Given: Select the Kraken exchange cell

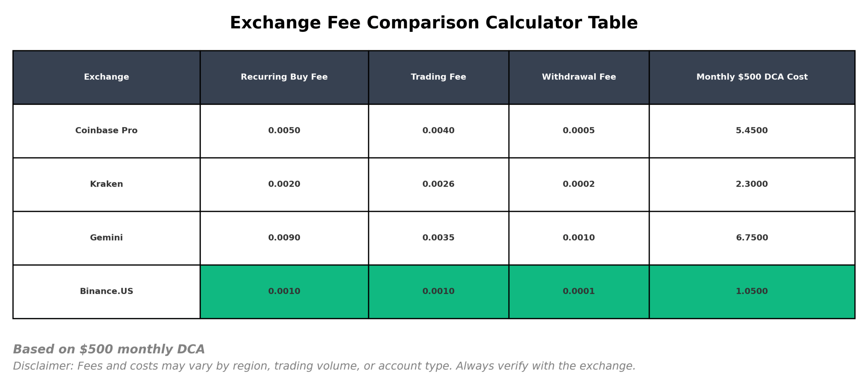Looking at the screenshot, I should click(x=106, y=184).
